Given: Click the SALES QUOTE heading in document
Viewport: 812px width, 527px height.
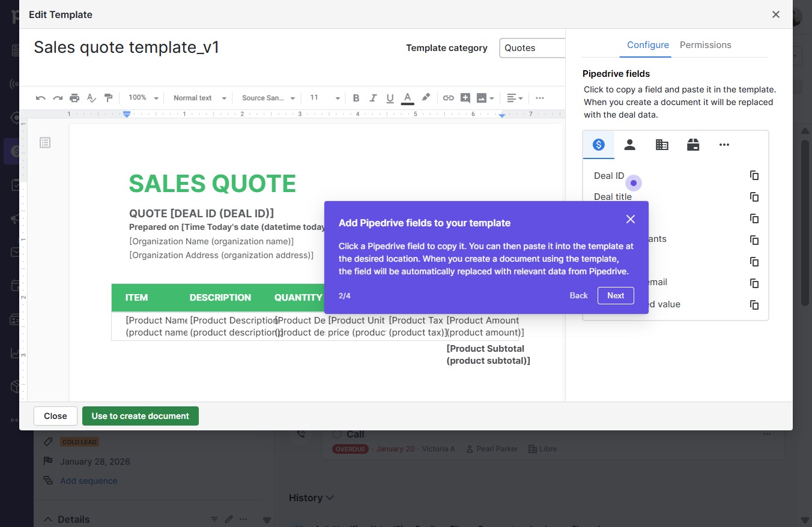Looking at the screenshot, I should tap(213, 184).
